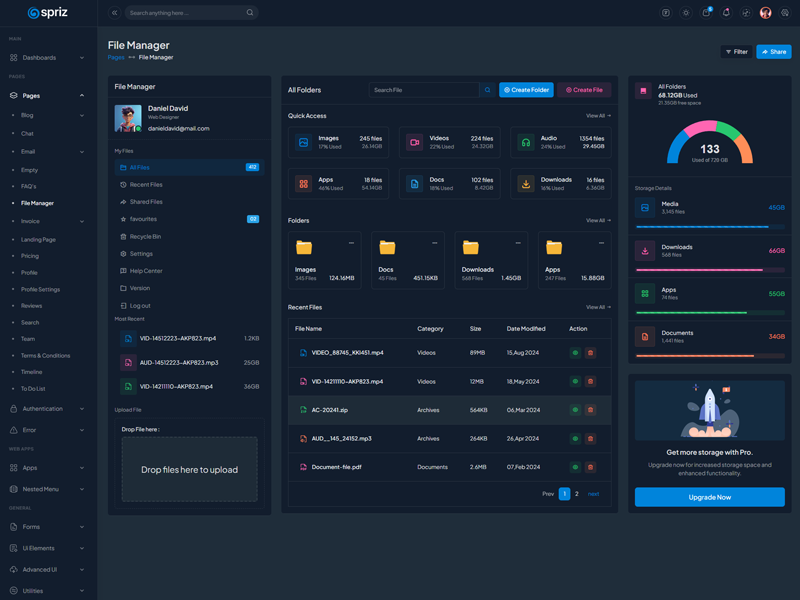Click the Drop files here upload area
Image resolution: width=800 pixels, height=600 pixels.
(189, 470)
